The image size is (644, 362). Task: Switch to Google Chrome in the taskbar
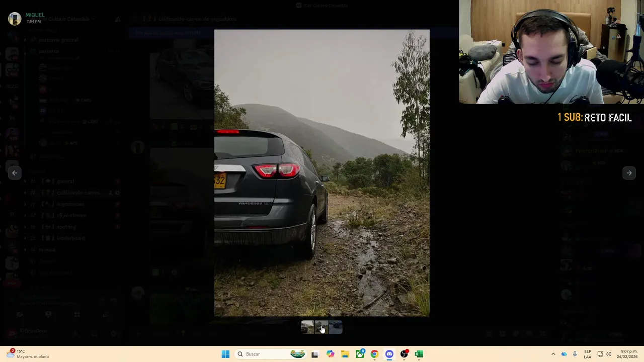pos(374,354)
